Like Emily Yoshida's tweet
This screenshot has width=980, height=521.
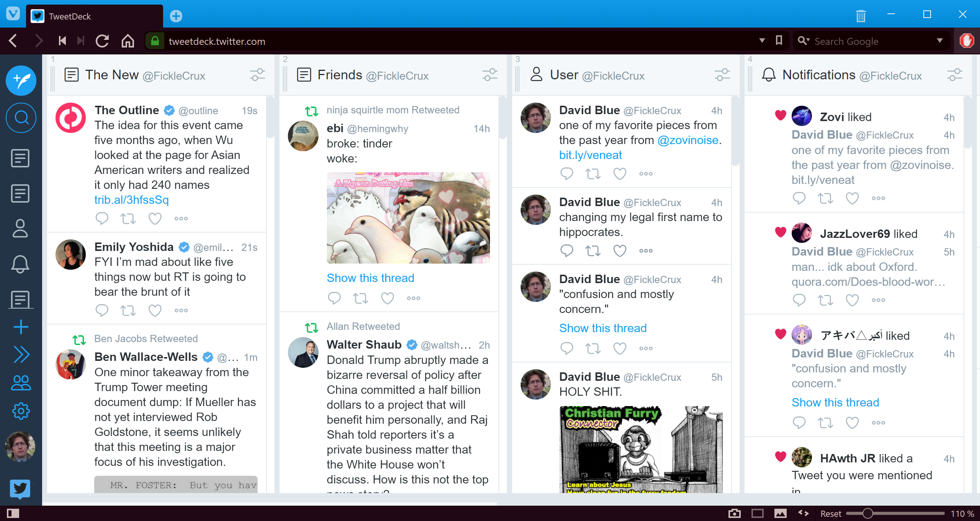[x=155, y=310]
